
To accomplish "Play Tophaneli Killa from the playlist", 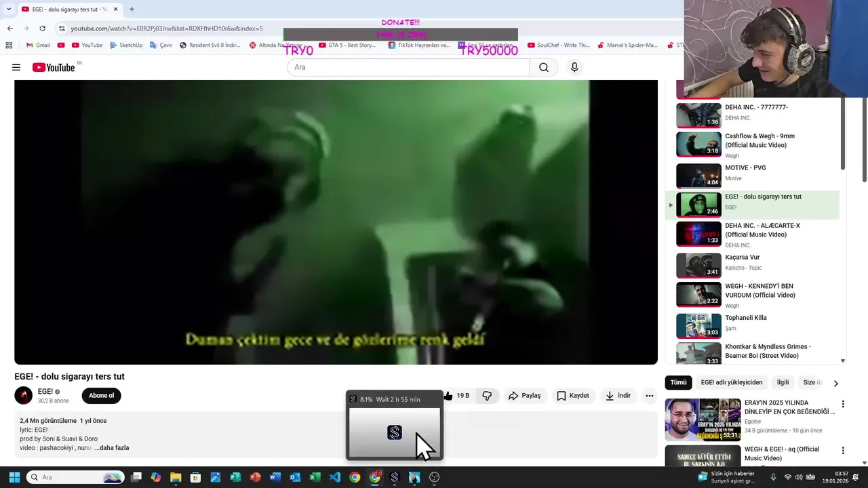I will tap(753, 325).
